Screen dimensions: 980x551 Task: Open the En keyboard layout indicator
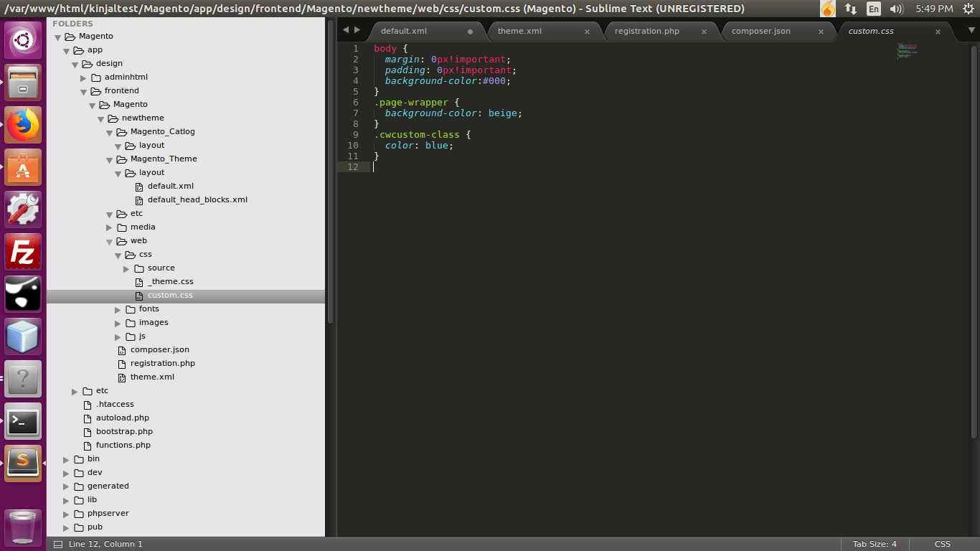tap(873, 9)
